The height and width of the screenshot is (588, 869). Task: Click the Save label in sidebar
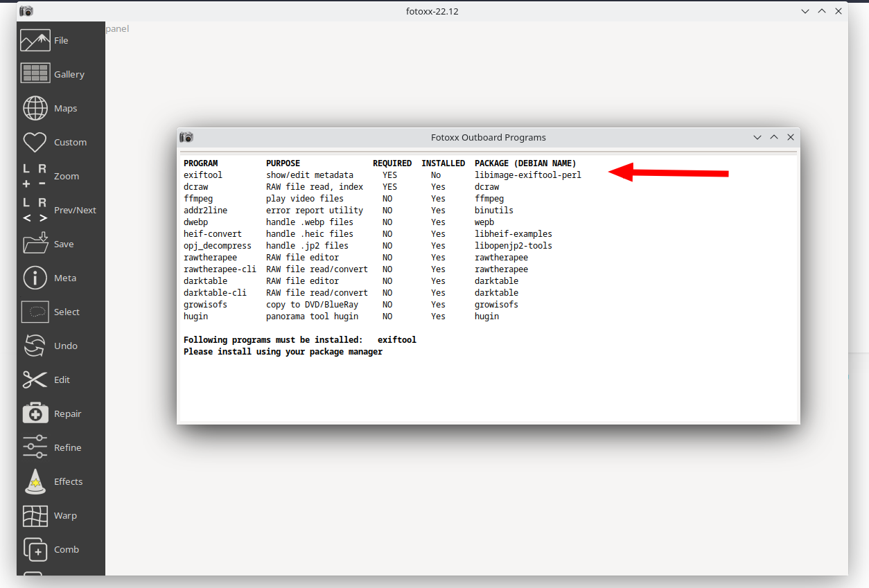click(x=64, y=244)
